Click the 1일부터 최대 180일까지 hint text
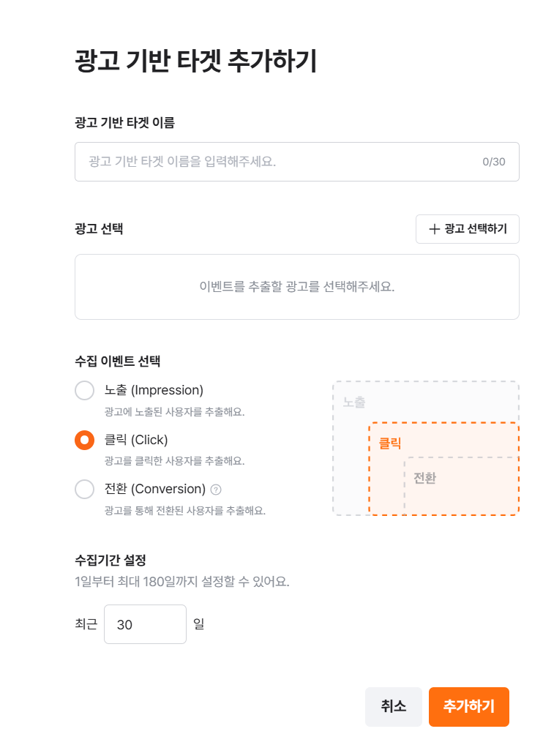Image resolution: width=543 pixels, height=756 pixels. pos(181,582)
